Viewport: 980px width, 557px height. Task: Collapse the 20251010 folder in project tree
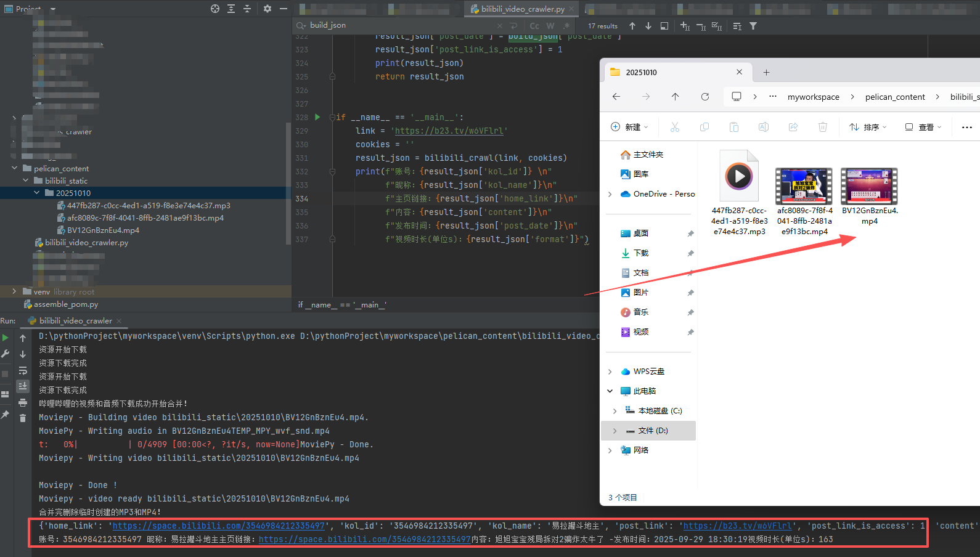[37, 193]
